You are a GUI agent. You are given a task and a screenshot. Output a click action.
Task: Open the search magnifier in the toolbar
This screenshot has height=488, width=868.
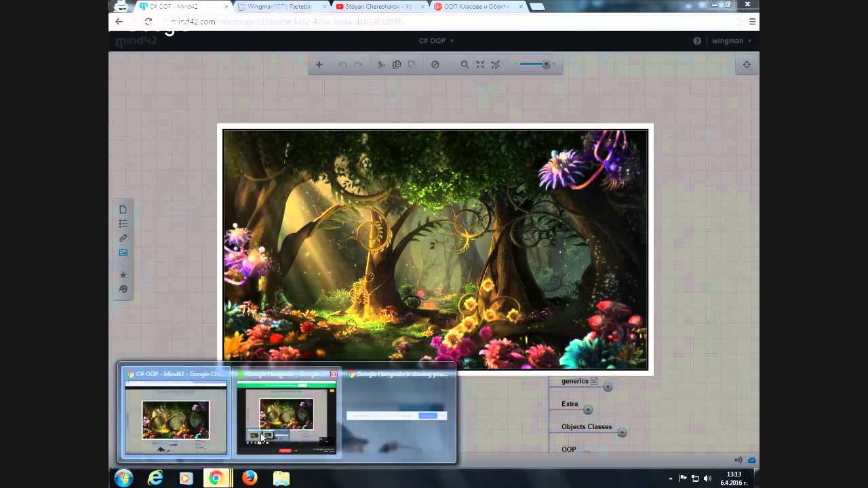[465, 64]
